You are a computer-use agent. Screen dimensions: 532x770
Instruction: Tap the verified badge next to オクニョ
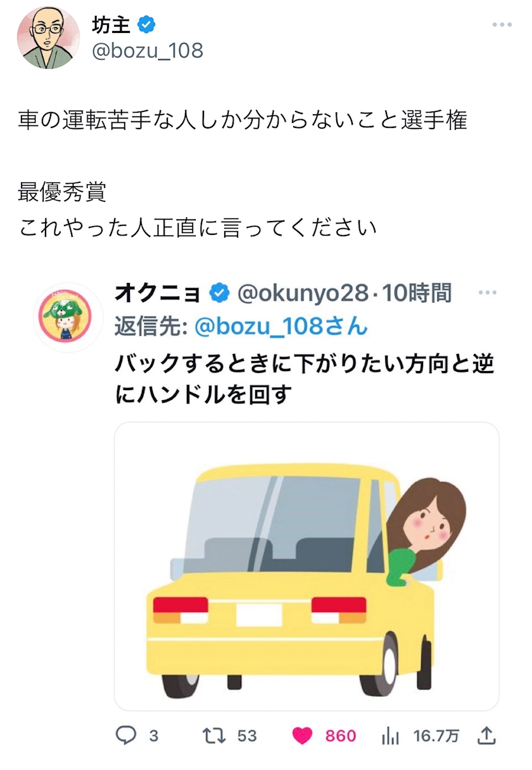(x=219, y=293)
